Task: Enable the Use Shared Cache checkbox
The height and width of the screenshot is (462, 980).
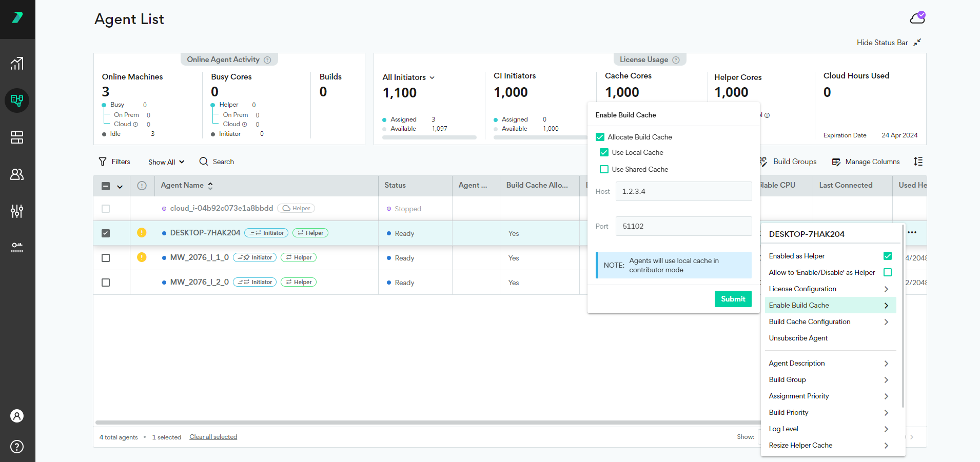Action: point(604,169)
